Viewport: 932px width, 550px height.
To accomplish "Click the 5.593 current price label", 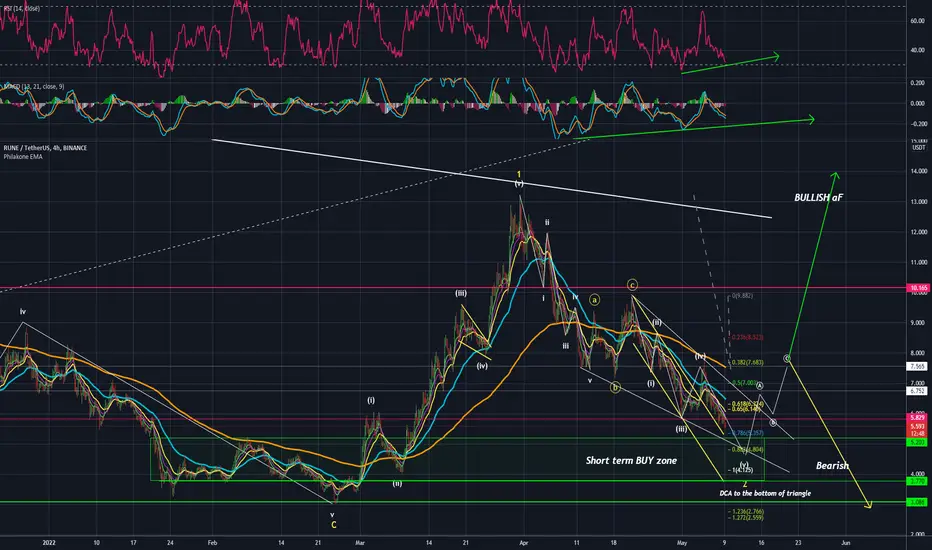I will (x=917, y=426).
